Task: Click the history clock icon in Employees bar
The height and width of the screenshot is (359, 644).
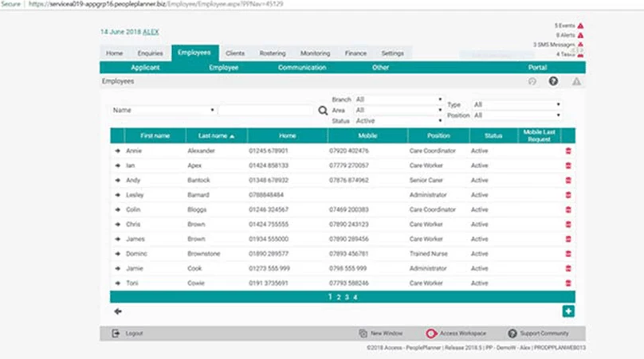Action: pyautogui.click(x=532, y=81)
